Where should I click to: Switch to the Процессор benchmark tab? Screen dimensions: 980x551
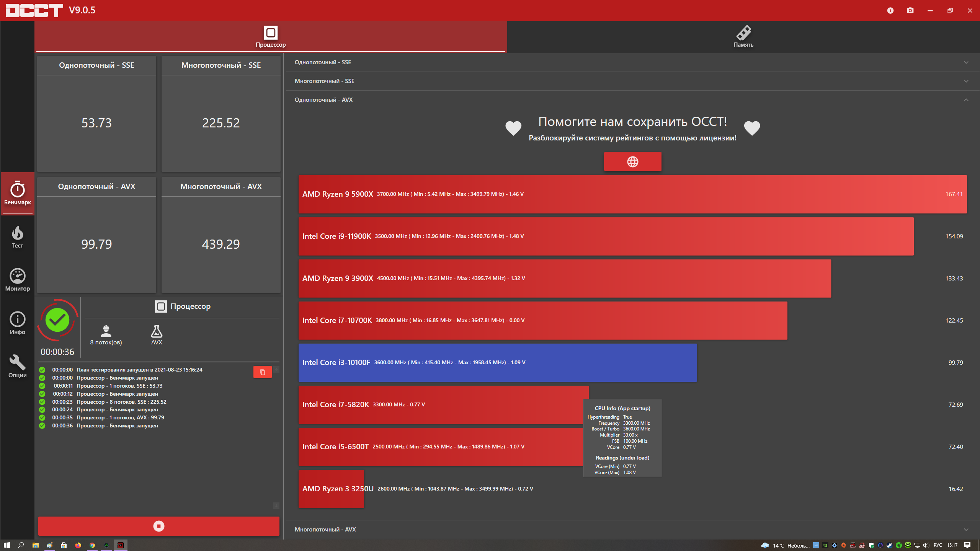pyautogui.click(x=271, y=37)
